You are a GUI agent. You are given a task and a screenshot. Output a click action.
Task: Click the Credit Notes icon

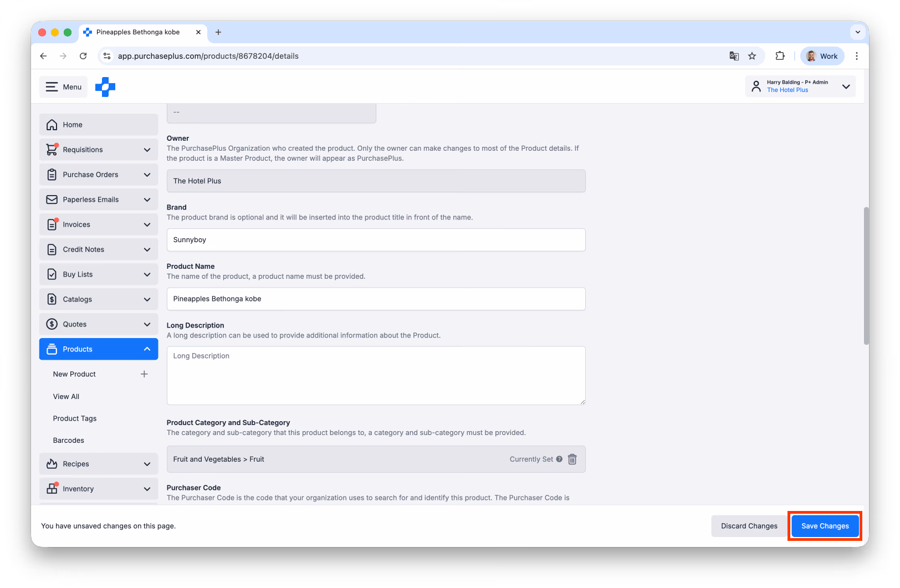(x=52, y=249)
